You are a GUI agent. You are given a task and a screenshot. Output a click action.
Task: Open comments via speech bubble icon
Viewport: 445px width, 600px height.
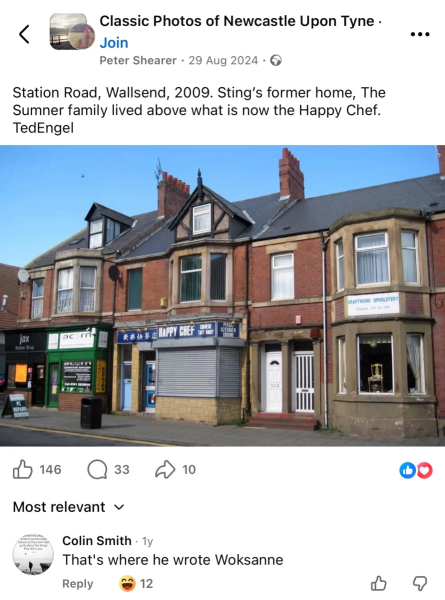click(97, 470)
